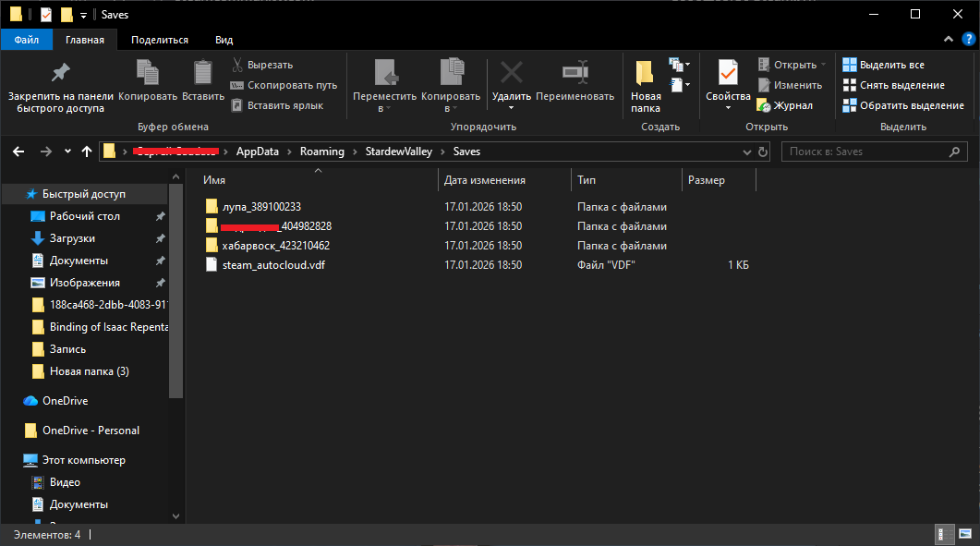980x546 pixels.
Task: Click the Поиск в: Saves search field
Action: click(874, 152)
